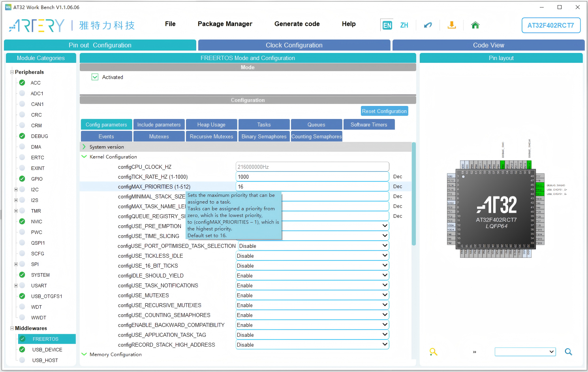The image size is (588, 372).
Task: Open the Include parameters tab
Action: (159, 125)
